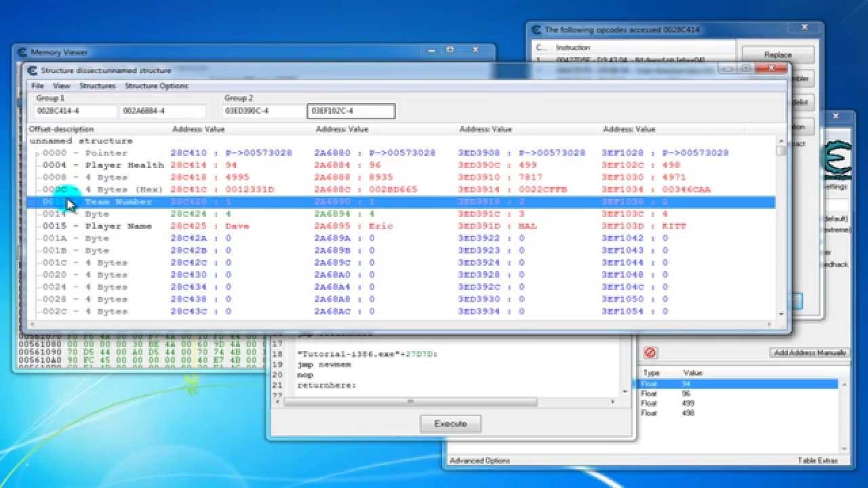This screenshot has height=488, width=868.
Task: Click the Execute button in script window
Action: tap(450, 424)
